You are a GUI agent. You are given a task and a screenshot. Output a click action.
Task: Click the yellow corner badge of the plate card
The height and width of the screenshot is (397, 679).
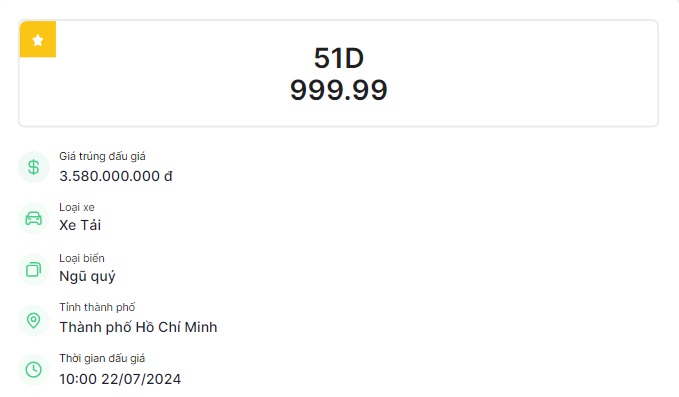pyautogui.click(x=38, y=39)
